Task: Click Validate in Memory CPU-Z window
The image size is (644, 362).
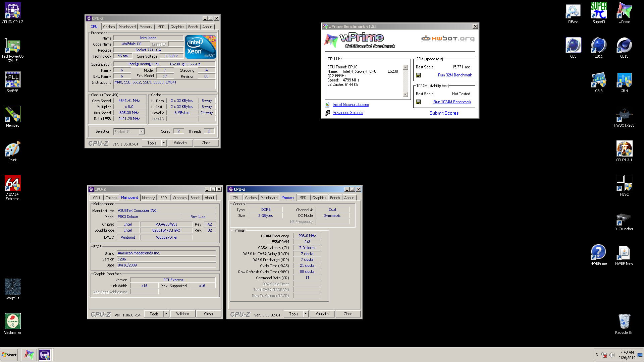Action: tap(322, 314)
